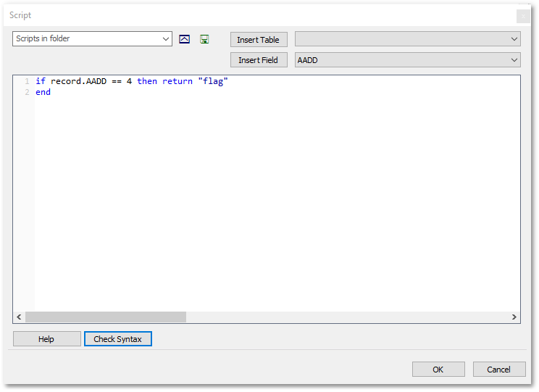The width and height of the screenshot is (539, 392).
Task: Click the Check Syntax button
Action: point(118,339)
